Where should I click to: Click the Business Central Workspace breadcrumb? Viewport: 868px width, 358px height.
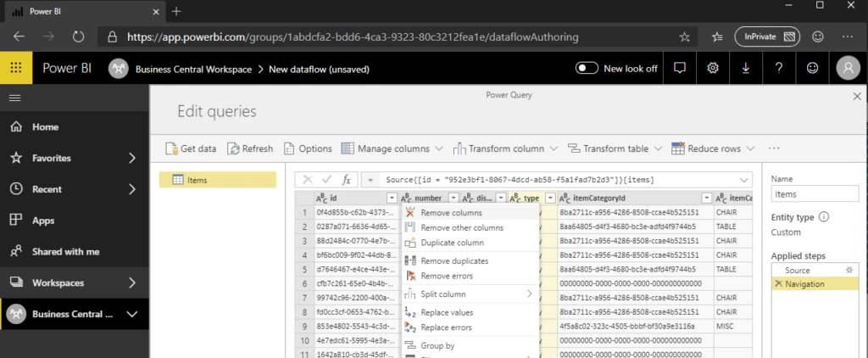pyautogui.click(x=193, y=70)
